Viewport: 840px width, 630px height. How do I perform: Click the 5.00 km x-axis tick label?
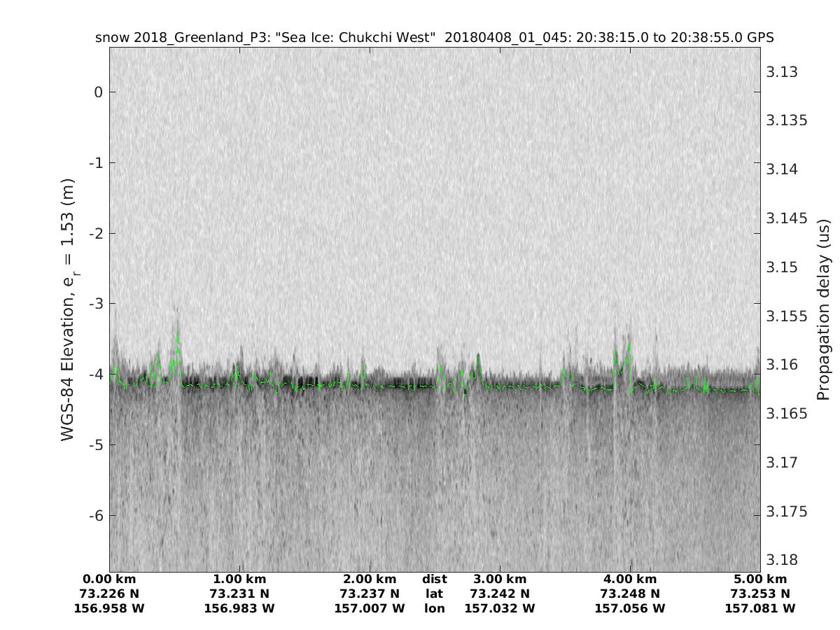coord(760,579)
